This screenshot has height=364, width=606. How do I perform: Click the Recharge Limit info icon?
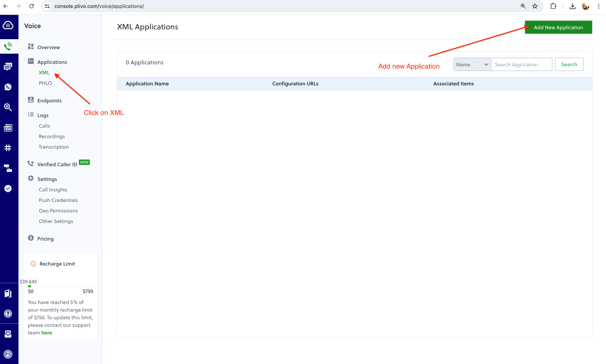[x=33, y=264]
